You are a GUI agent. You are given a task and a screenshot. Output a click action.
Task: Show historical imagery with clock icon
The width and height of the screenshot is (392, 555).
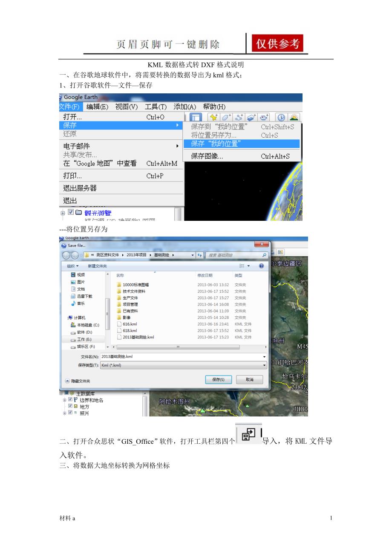[x=281, y=117]
